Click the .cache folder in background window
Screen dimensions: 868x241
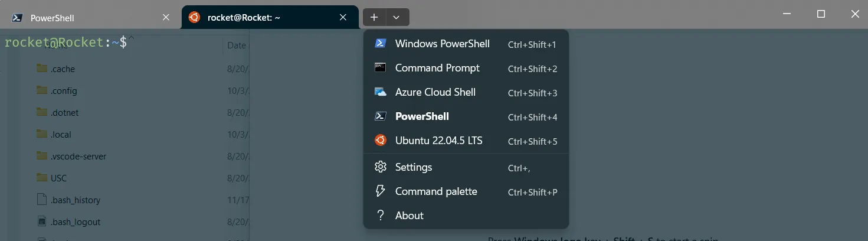point(63,69)
